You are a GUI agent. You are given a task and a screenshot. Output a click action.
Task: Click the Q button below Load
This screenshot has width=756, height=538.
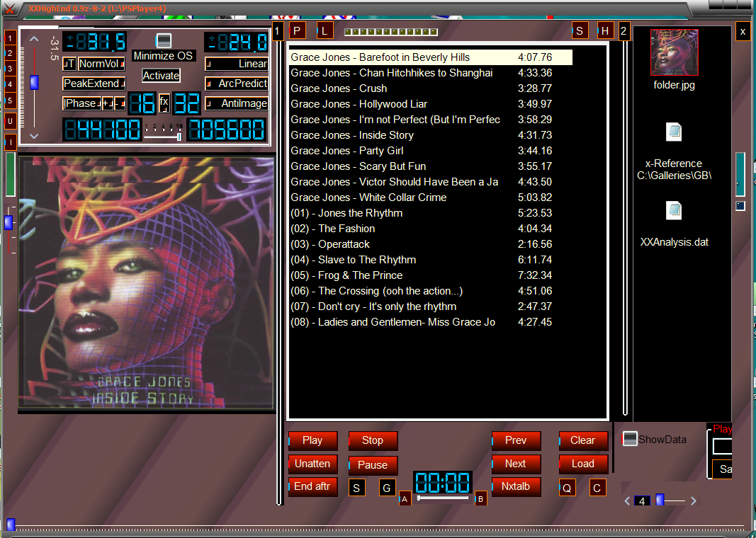point(567,488)
